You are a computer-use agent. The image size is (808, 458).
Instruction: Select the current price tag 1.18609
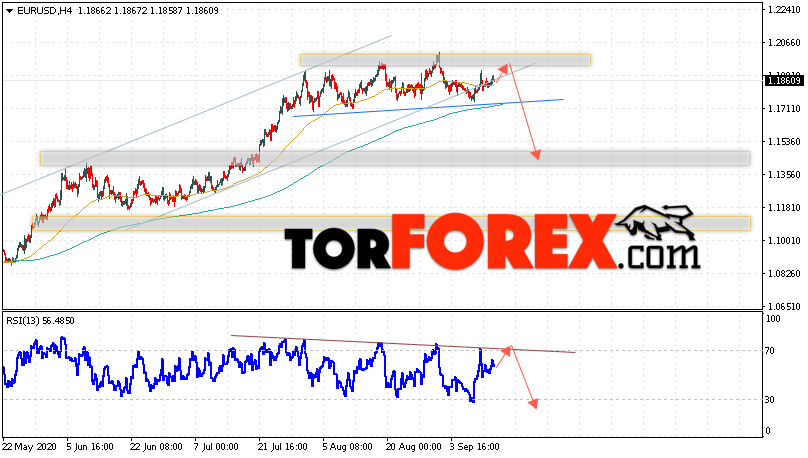783,80
